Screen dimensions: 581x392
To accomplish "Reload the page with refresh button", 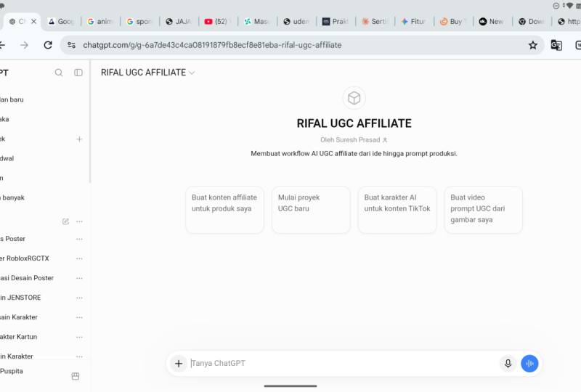I will 48,45.
